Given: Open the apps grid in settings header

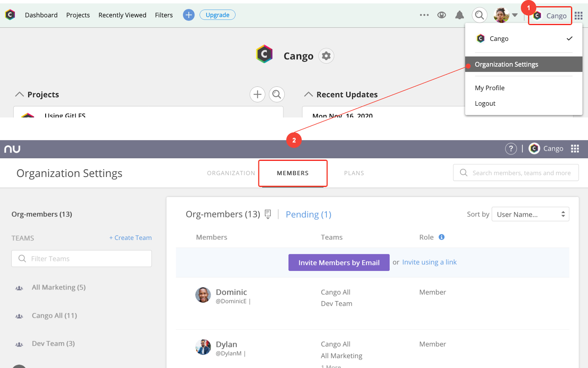Looking at the screenshot, I should pos(575,149).
